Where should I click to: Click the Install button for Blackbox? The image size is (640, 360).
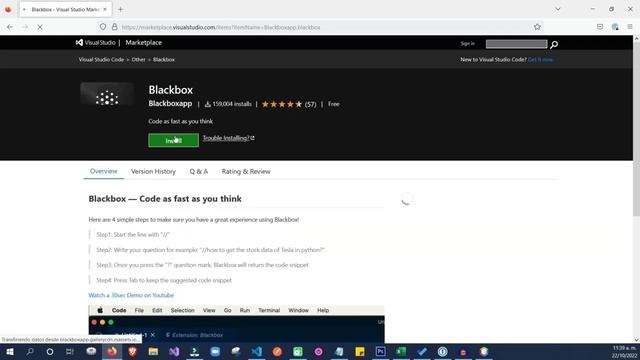(173, 140)
